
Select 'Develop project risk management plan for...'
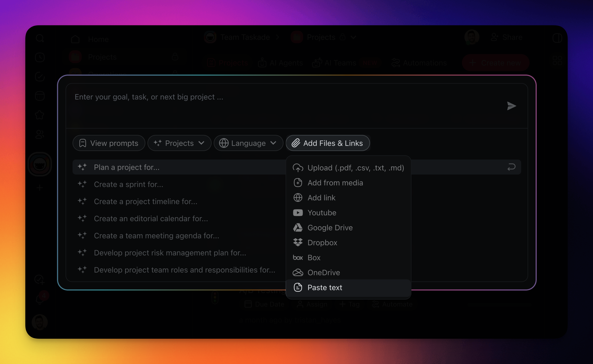tap(170, 252)
